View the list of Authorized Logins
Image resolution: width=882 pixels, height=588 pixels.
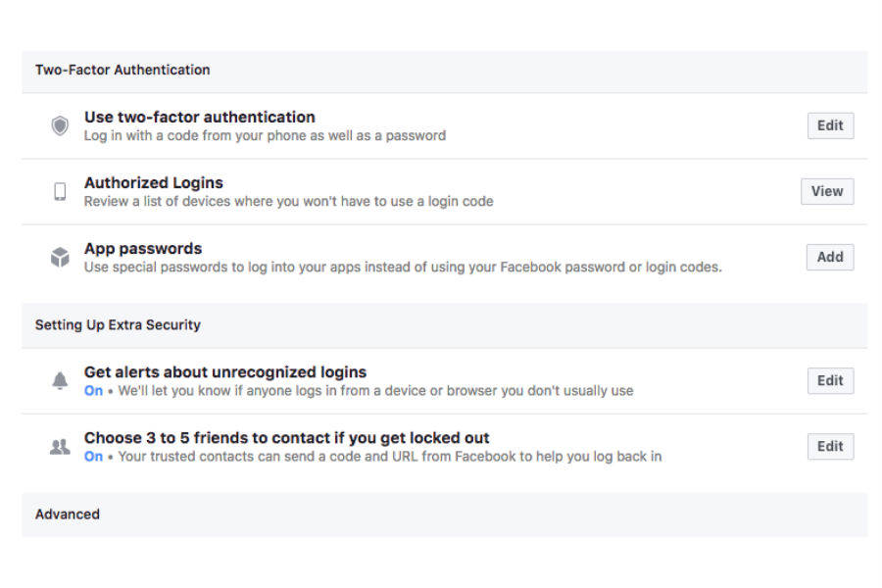826,191
